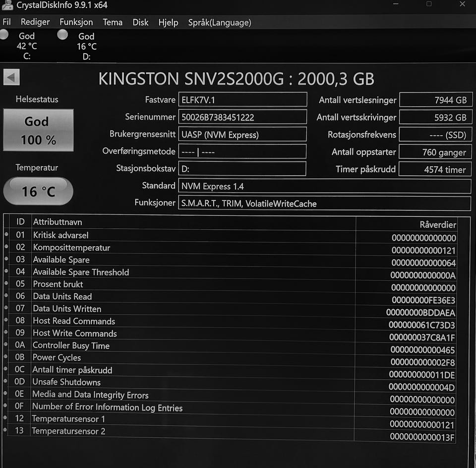Click the Fastvare field ELFK7V.1
Screen dimensions: 476x468
[x=242, y=100]
